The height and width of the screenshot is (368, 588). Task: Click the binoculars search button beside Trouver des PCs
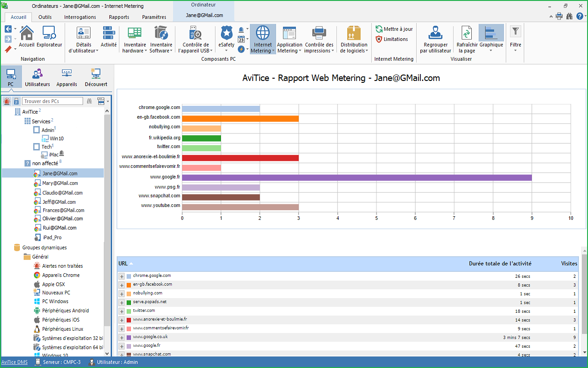tap(90, 101)
